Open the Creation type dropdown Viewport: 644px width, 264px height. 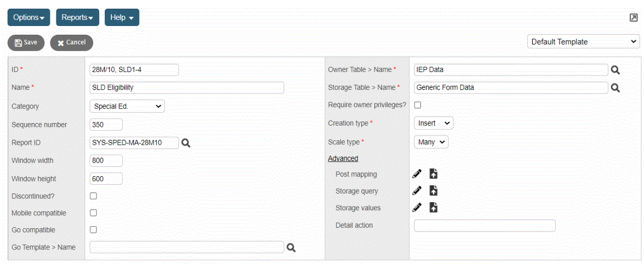[433, 123]
